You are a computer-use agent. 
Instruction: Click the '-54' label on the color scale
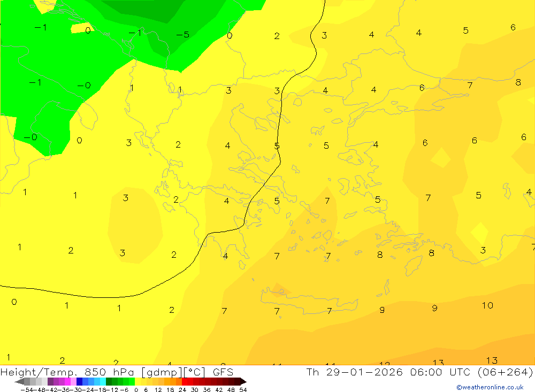click(x=27, y=390)
